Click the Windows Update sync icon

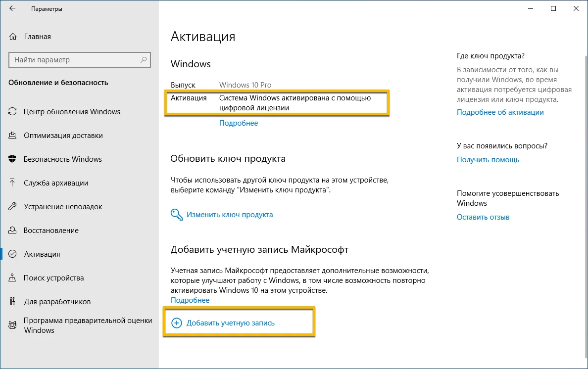(13, 112)
